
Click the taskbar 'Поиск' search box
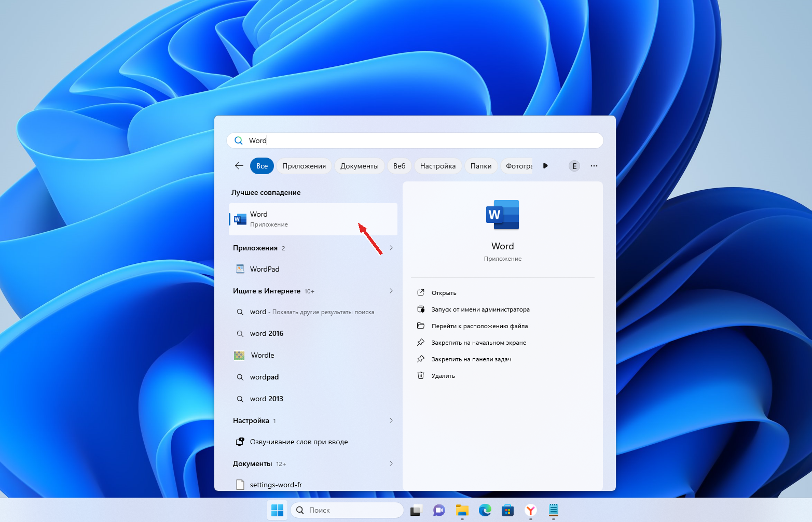347,510
